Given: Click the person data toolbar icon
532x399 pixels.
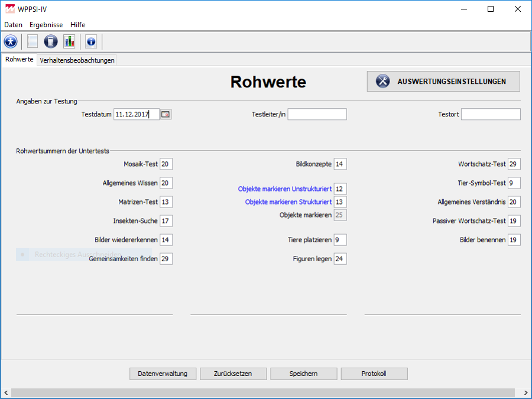Looking at the screenshot, I should coord(11,41).
